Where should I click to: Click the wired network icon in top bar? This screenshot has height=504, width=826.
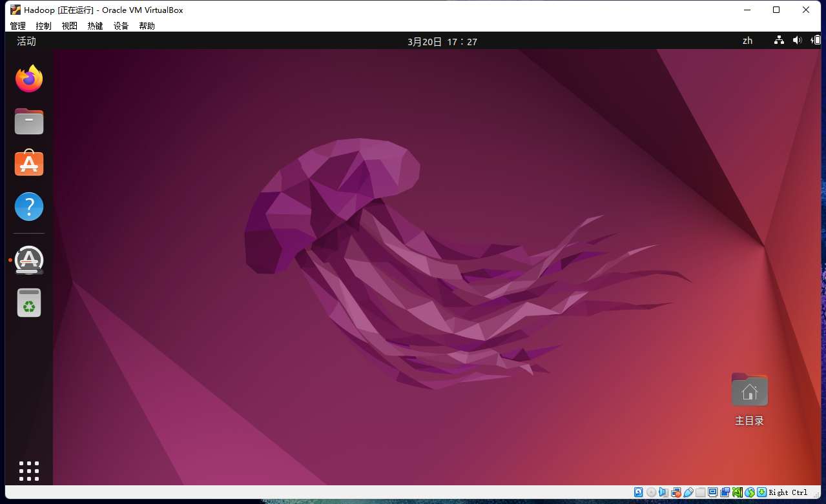(x=780, y=41)
